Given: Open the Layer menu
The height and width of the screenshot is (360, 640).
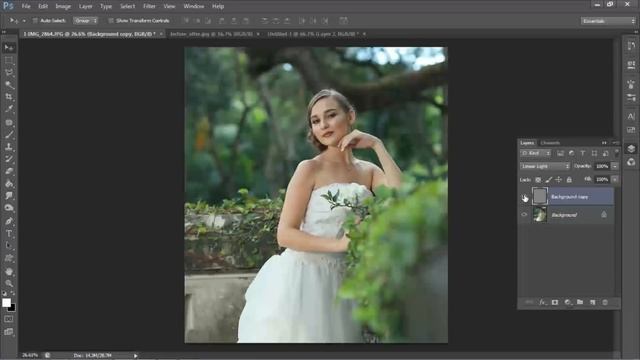Looking at the screenshot, I should (85, 6).
